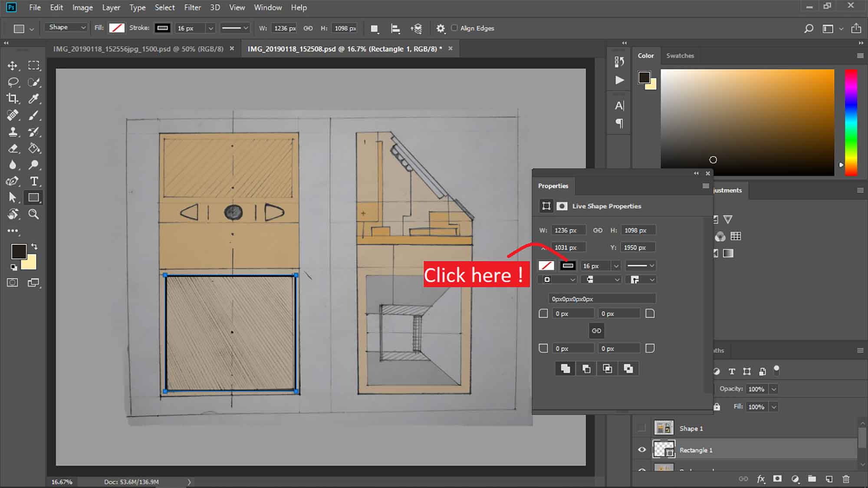Select the Crop tool
Screen dimensions: 868x488
click(13, 99)
